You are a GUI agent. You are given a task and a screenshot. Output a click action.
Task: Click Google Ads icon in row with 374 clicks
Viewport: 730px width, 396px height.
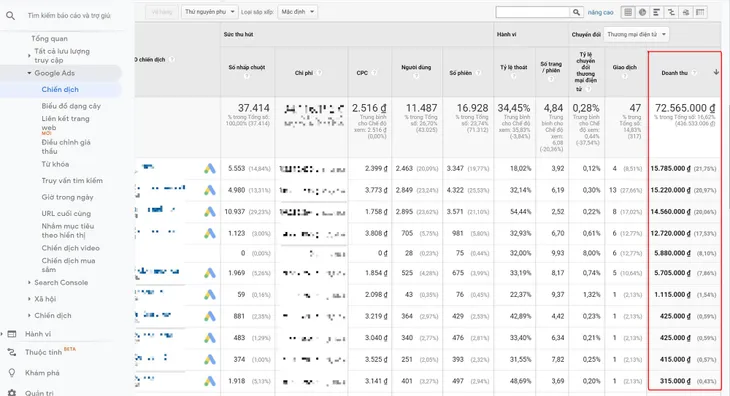210,360
